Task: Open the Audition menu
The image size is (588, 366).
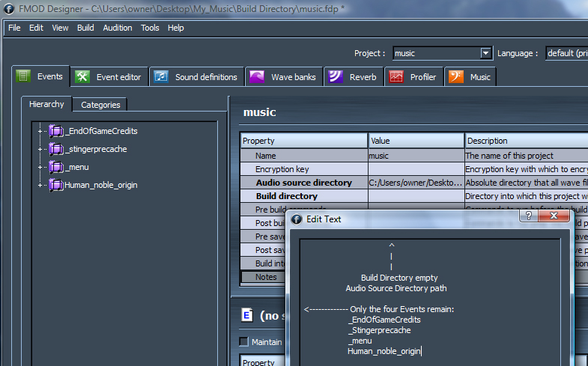Action: pyautogui.click(x=117, y=28)
